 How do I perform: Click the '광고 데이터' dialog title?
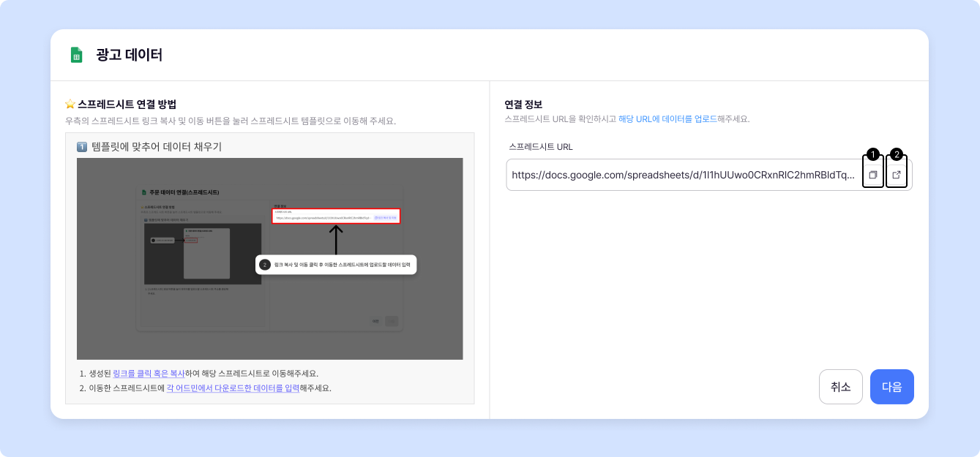coord(129,55)
